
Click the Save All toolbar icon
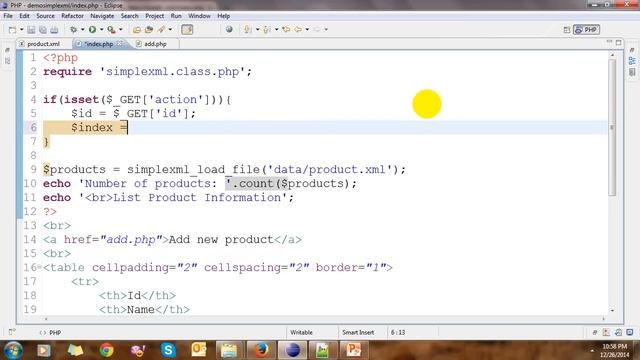pos(42,30)
